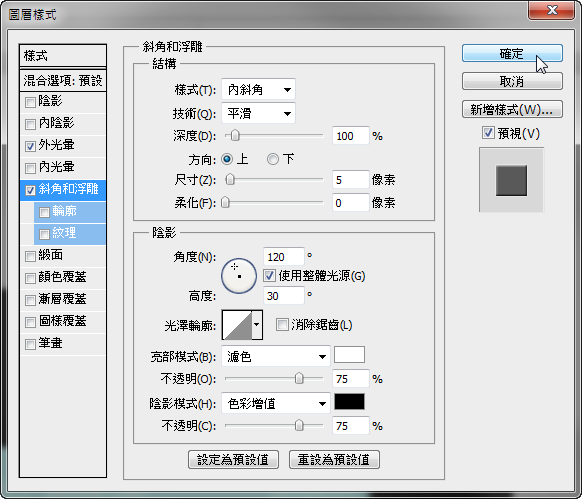Viewport: 582px width, 499px height.
Task: Enable 消除鋸齒 anti-alias checkbox
Action: 282,324
